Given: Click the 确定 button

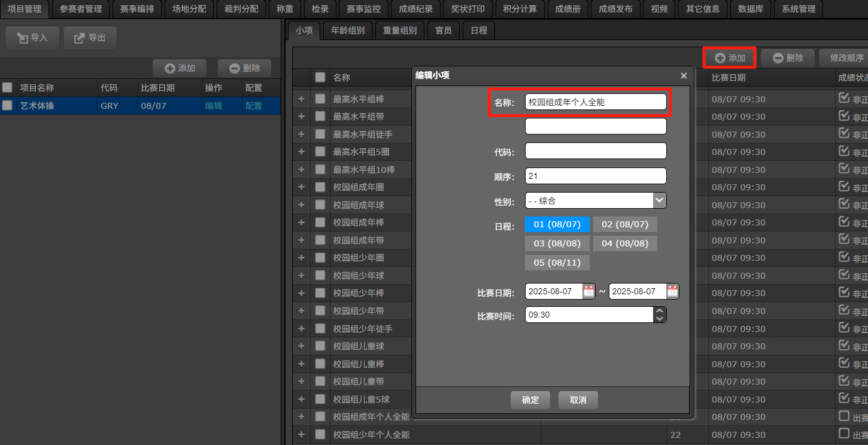Looking at the screenshot, I should coord(530,400).
